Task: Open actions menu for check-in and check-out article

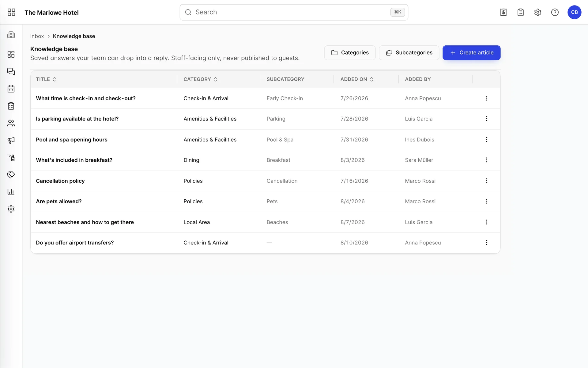Action: (x=487, y=98)
